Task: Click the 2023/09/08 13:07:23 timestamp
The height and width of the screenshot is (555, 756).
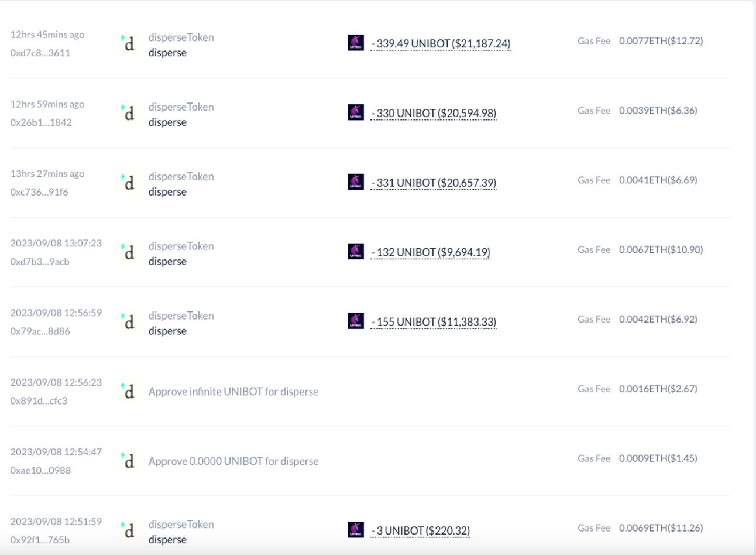Action: coord(56,243)
